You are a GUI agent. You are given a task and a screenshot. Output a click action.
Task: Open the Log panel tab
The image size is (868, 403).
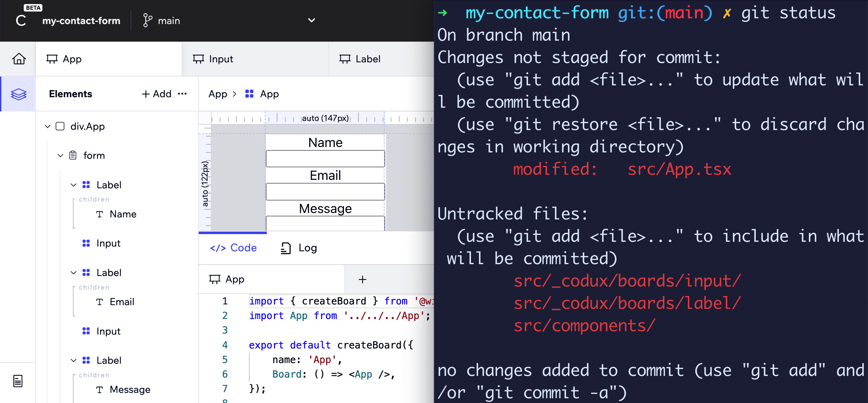299,248
